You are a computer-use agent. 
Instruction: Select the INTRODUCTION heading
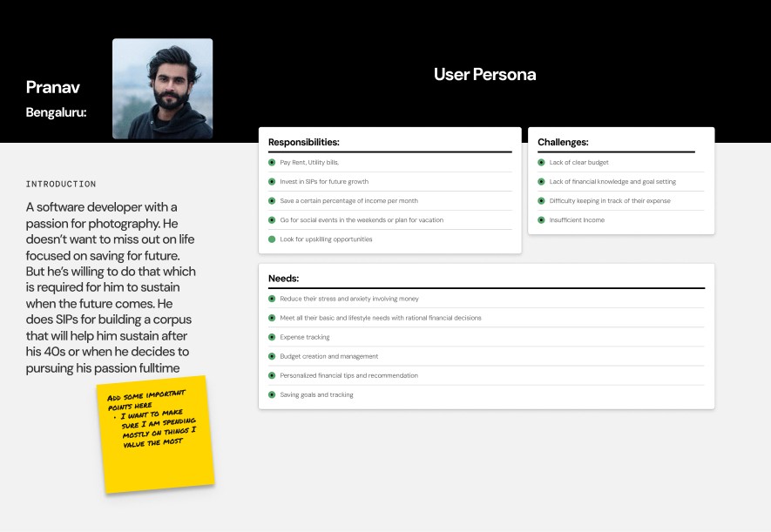click(61, 185)
